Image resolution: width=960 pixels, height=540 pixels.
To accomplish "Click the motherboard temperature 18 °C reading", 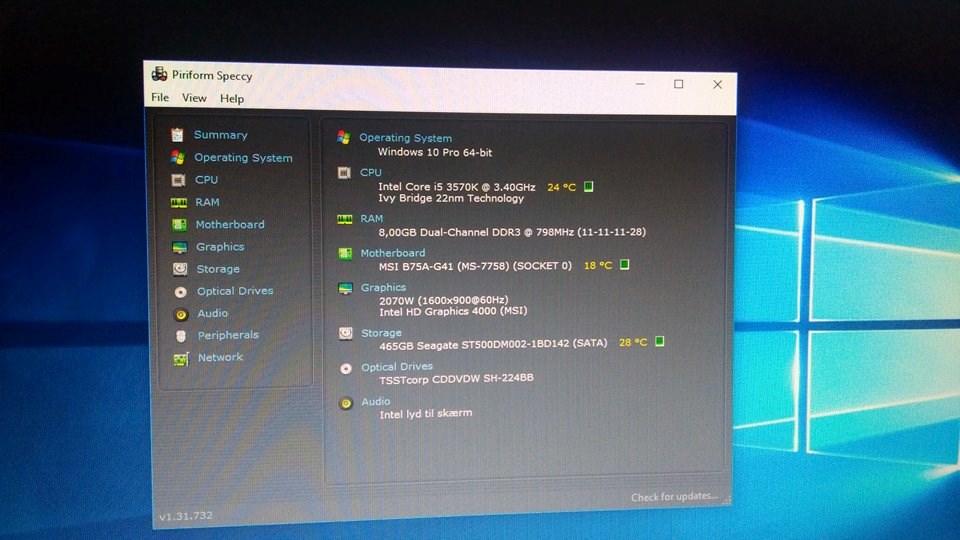I will pyautogui.click(x=598, y=265).
